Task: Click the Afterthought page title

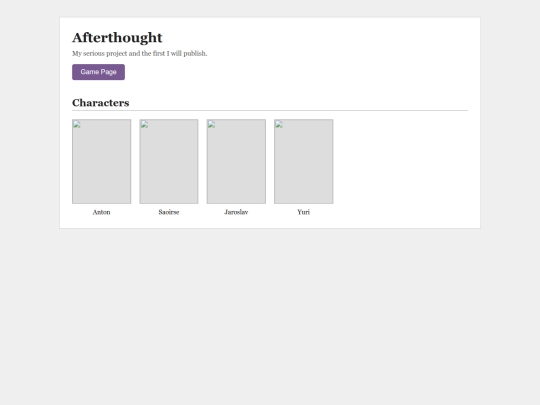Action: click(117, 38)
